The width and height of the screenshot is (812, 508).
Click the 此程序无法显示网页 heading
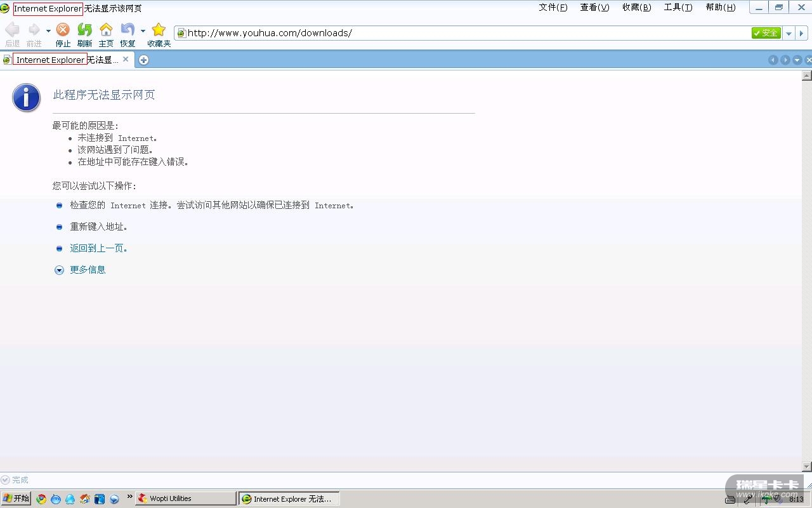pyautogui.click(x=104, y=95)
